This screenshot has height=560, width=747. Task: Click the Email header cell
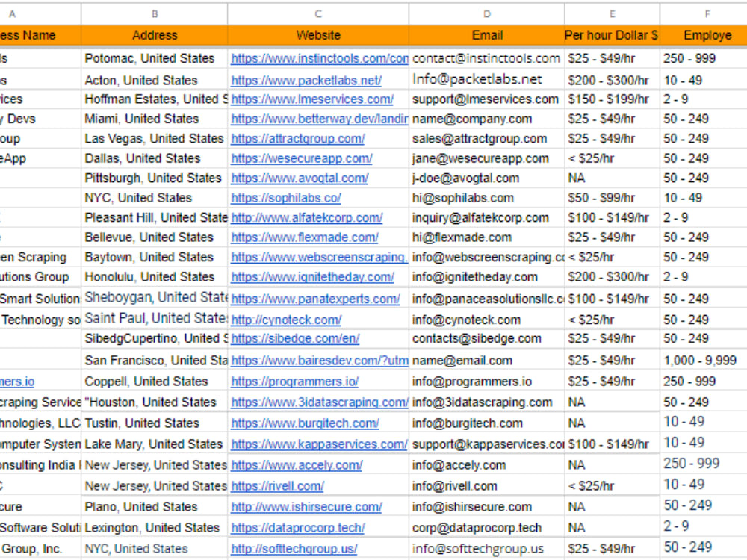tap(487, 35)
